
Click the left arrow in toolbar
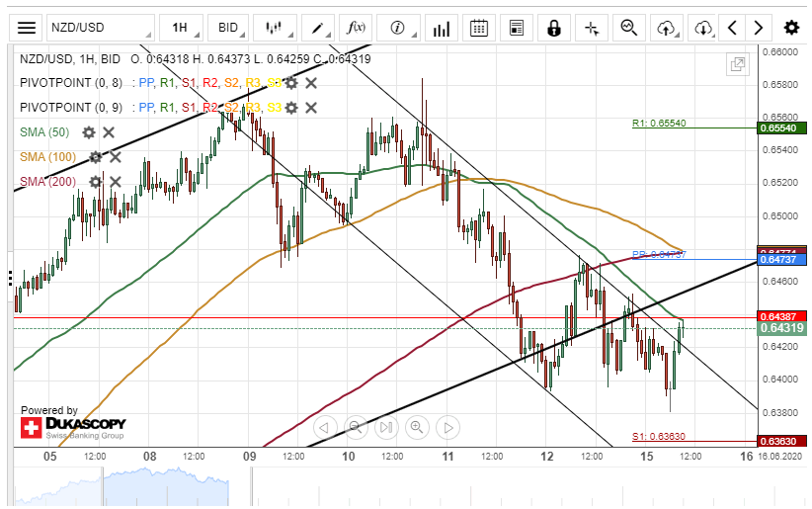[x=732, y=28]
